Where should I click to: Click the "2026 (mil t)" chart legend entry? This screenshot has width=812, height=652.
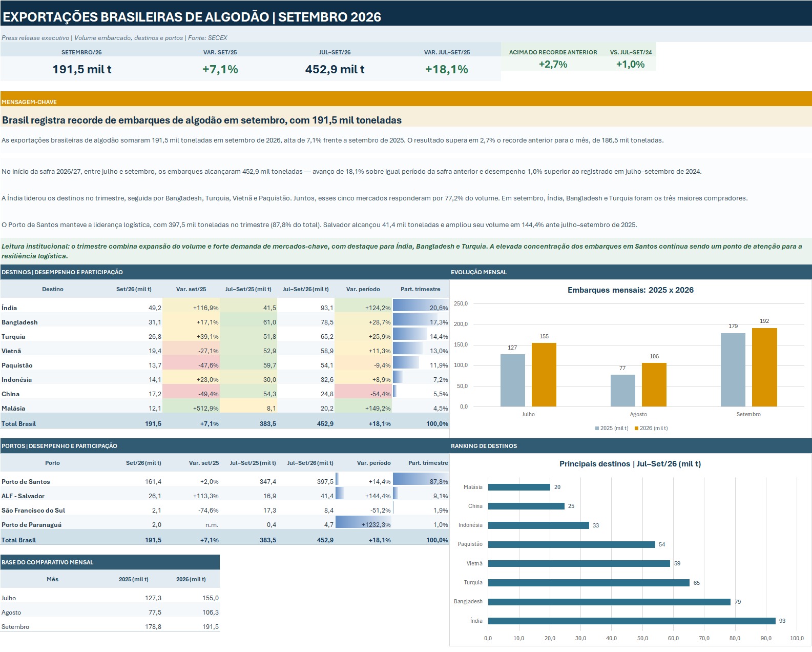pos(651,429)
